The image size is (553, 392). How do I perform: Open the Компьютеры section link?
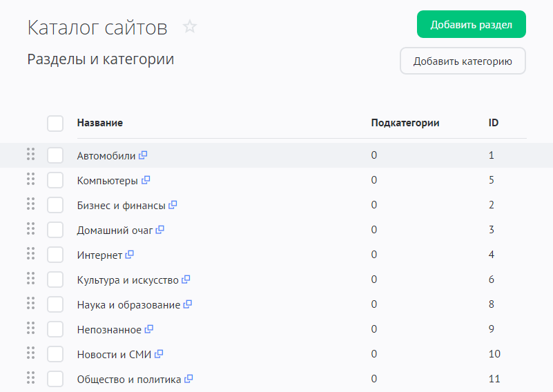pyautogui.click(x=107, y=181)
